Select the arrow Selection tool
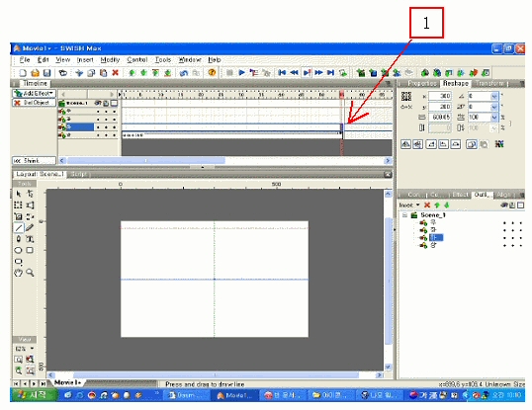Viewport: 532px width, 410px height. 19,194
